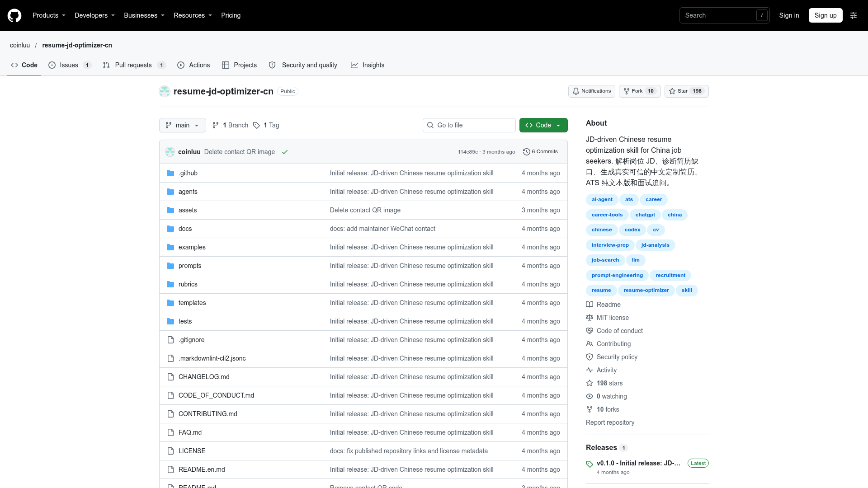Click the Notifications button
Screen dimensions: 868x488
click(x=591, y=91)
